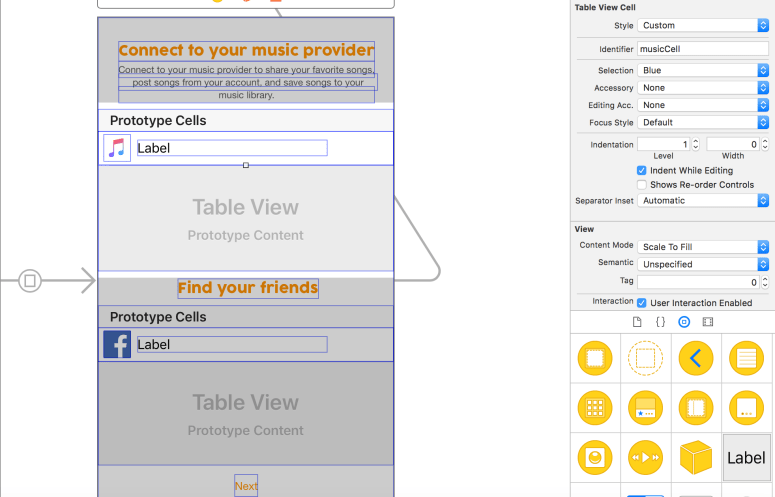Click the Next button on the canvas
The image size is (775, 497).
pos(246,486)
